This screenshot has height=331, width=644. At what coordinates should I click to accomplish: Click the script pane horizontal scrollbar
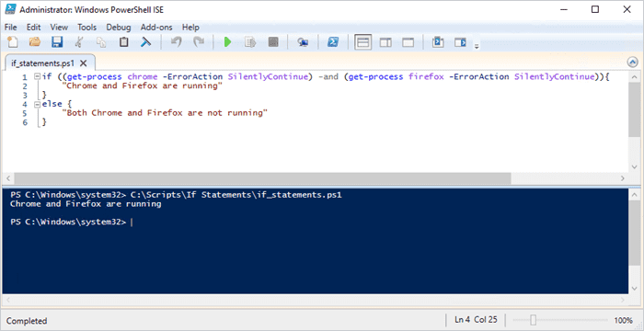(x=263, y=178)
